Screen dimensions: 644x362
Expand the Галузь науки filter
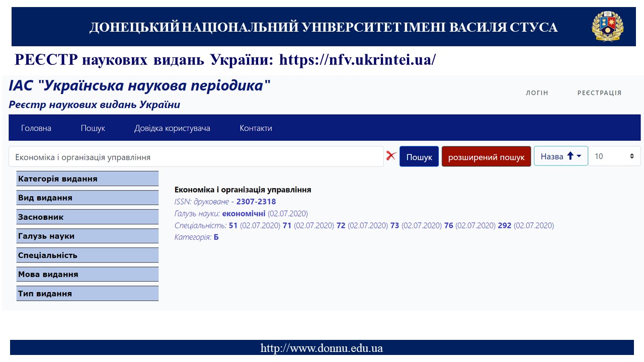point(88,236)
